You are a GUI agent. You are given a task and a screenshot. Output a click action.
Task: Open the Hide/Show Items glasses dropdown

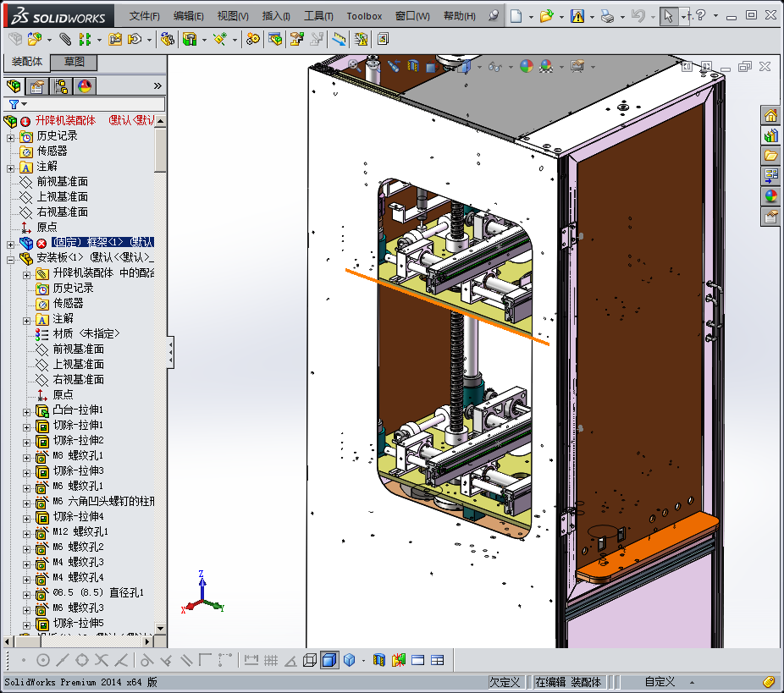pos(510,67)
